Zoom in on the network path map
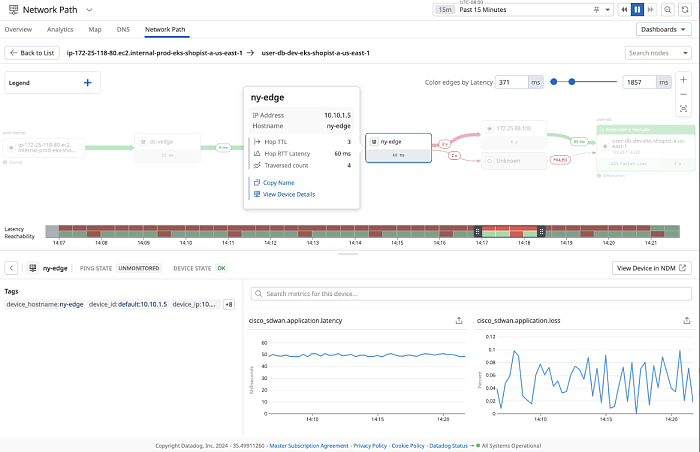Screen dimensions: 700x452 pos(683,80)
